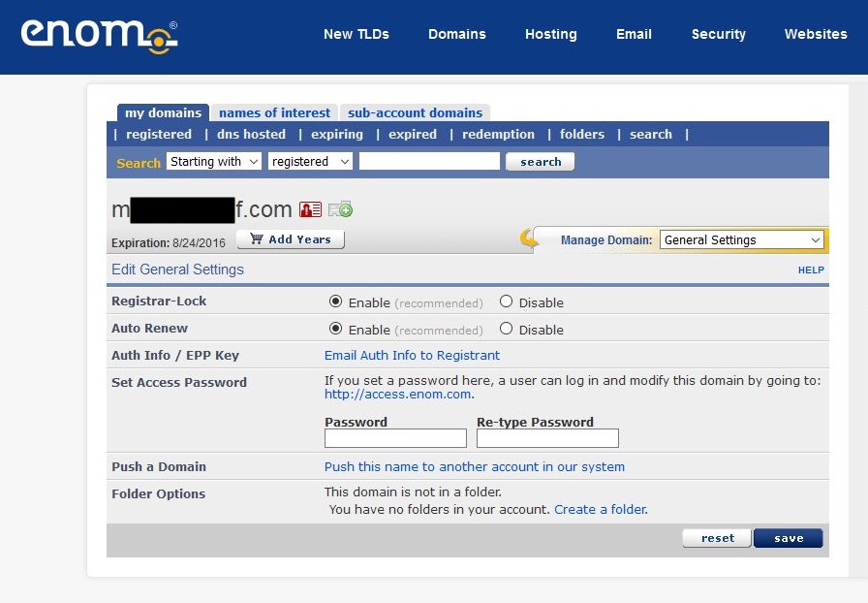Screen dimensions: 868x603
Task: Switch to the my domains tab
Action: pos(163,113)
